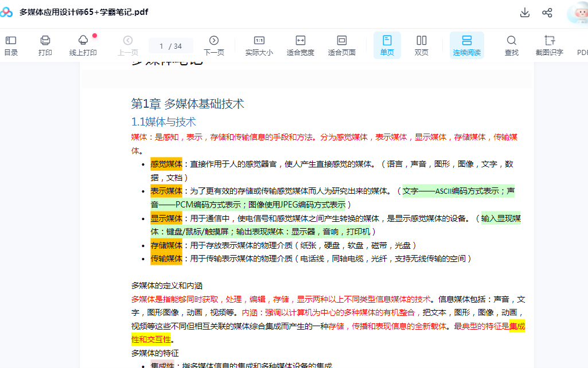Toggle 连续阅读 continuous reading

coord(467,45)
